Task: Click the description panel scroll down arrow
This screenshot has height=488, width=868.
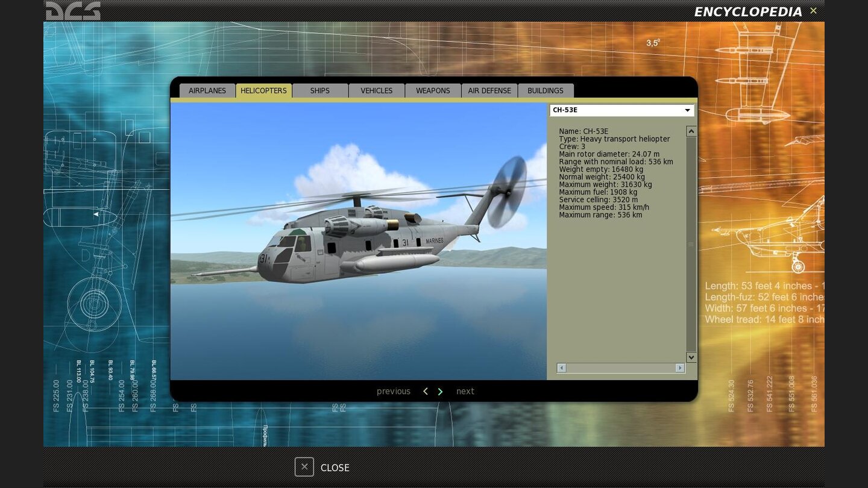Action: (x=691, y=357)
